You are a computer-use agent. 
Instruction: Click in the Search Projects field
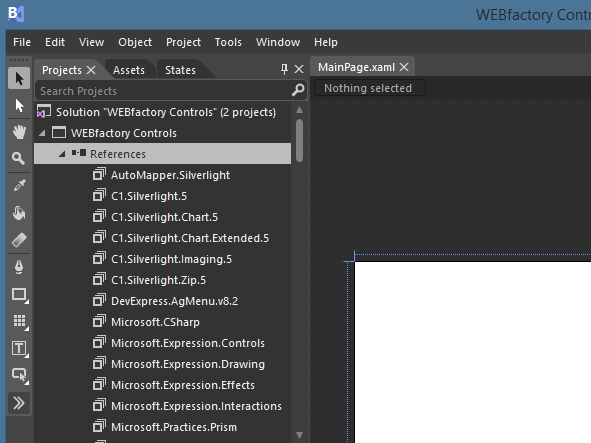pos(164,91)
